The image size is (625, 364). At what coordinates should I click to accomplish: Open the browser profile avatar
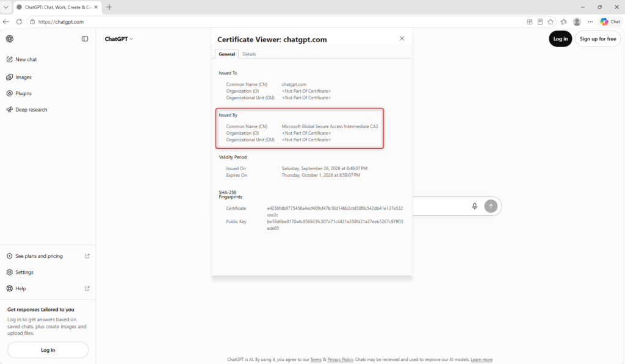pyautogui.click(x=577, y=21)
